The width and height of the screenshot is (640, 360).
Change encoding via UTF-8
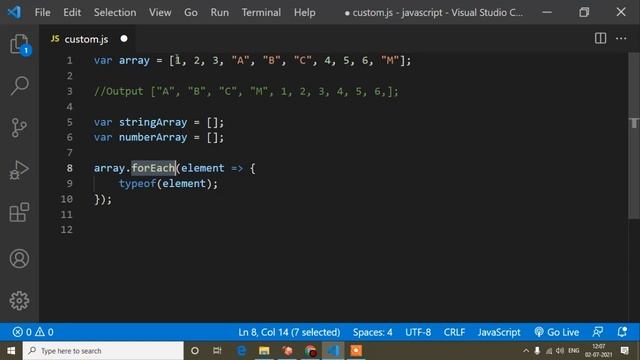pos(418,332)
